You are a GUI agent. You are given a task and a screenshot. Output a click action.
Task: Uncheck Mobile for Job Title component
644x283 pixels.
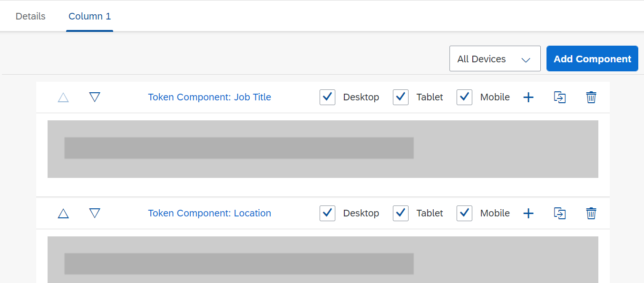[465, 97]
